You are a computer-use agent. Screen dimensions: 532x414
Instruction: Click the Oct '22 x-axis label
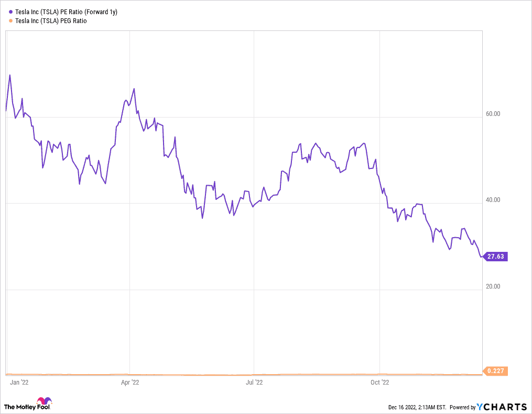point(378,383)
